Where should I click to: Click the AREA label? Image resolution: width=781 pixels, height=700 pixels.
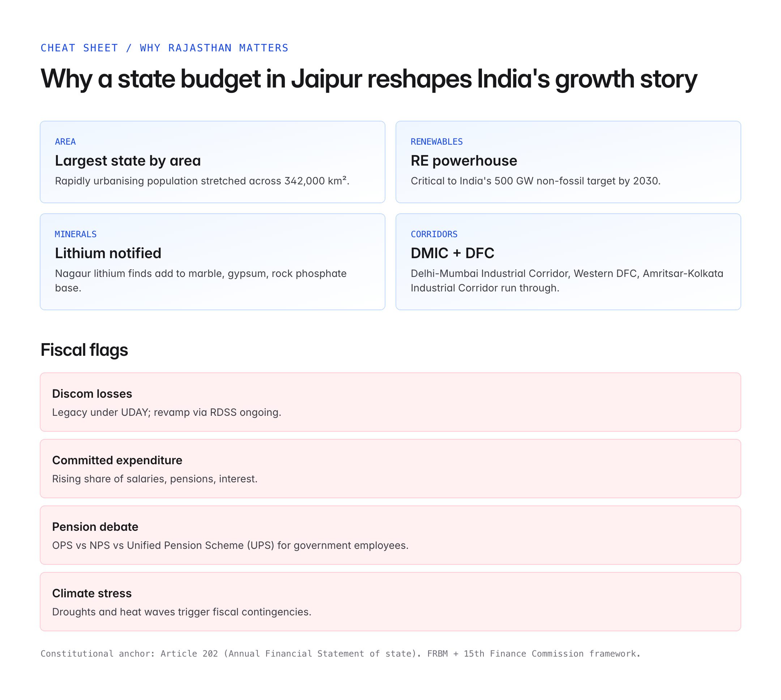[x=65, y=141]
